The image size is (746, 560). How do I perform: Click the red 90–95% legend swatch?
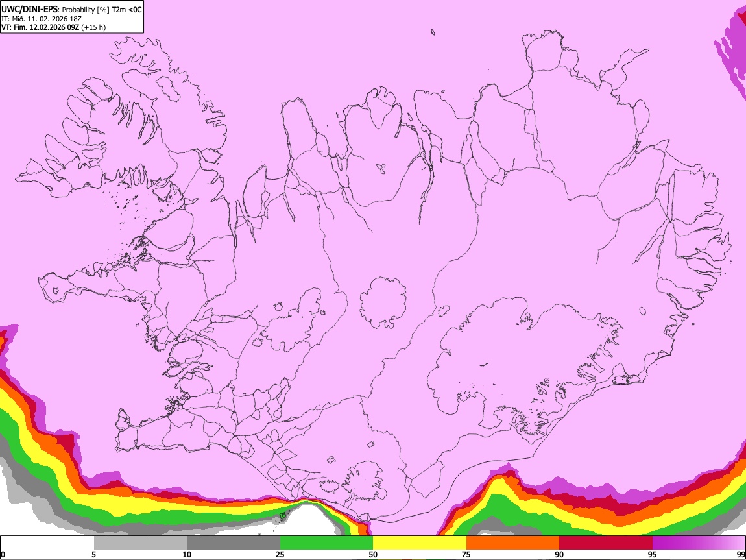(606, 543)
